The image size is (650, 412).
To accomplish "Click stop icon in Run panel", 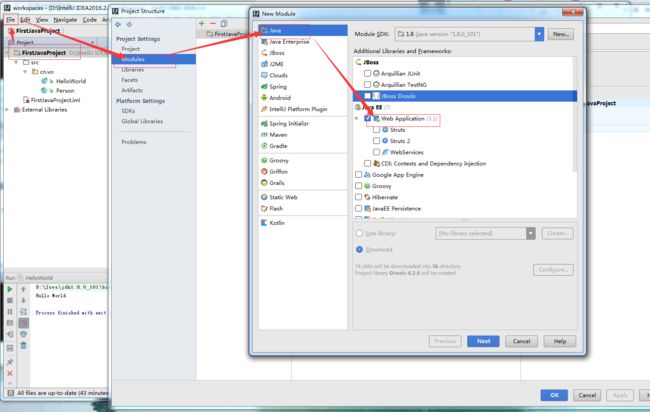I will click(10, 300).
